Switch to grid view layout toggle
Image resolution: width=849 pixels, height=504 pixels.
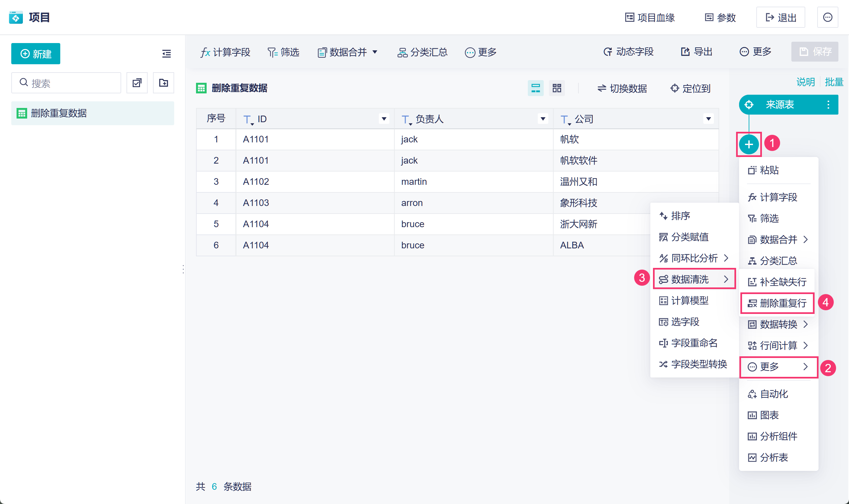(x=557, y=88)
